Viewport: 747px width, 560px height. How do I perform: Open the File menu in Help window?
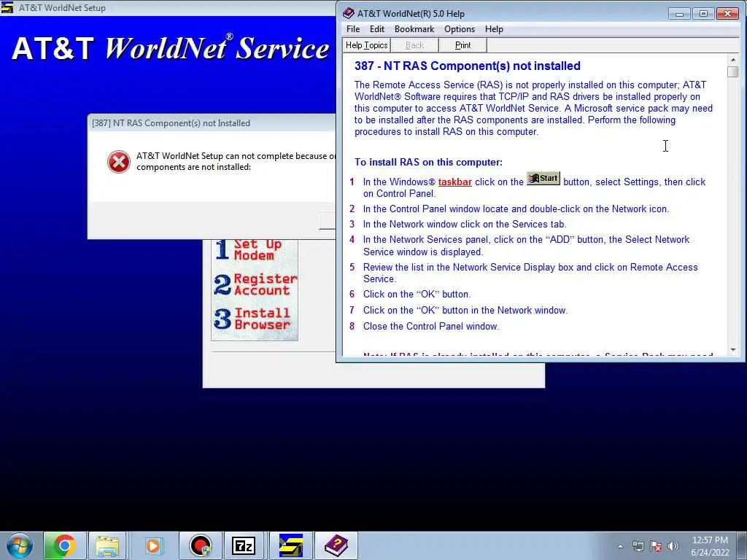[353, 29]
